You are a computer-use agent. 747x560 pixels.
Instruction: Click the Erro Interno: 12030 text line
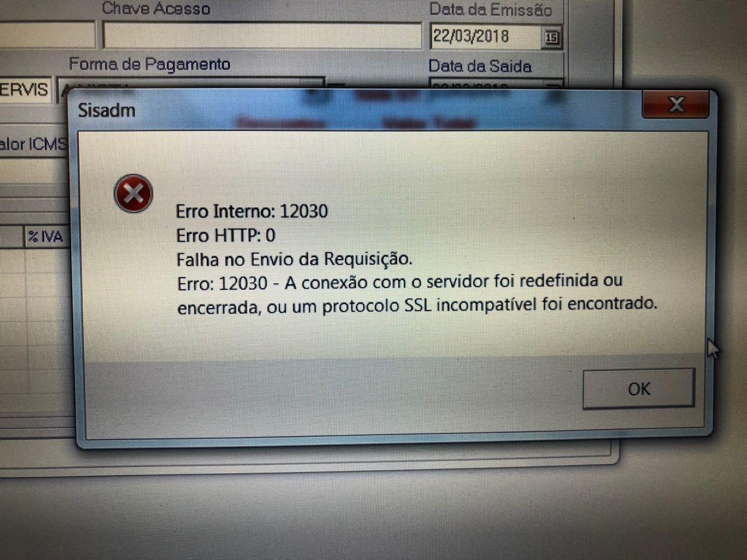point(252,211)
